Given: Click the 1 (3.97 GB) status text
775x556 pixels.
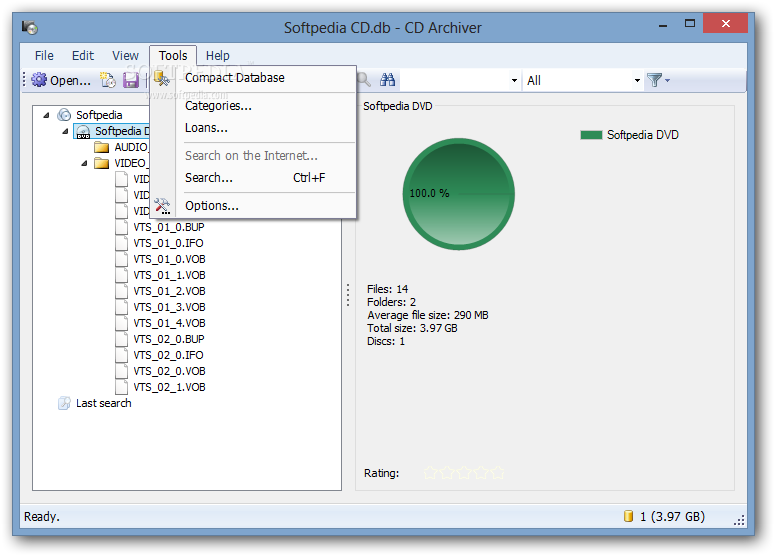Looking at the screenshot, I should [672, 516].
